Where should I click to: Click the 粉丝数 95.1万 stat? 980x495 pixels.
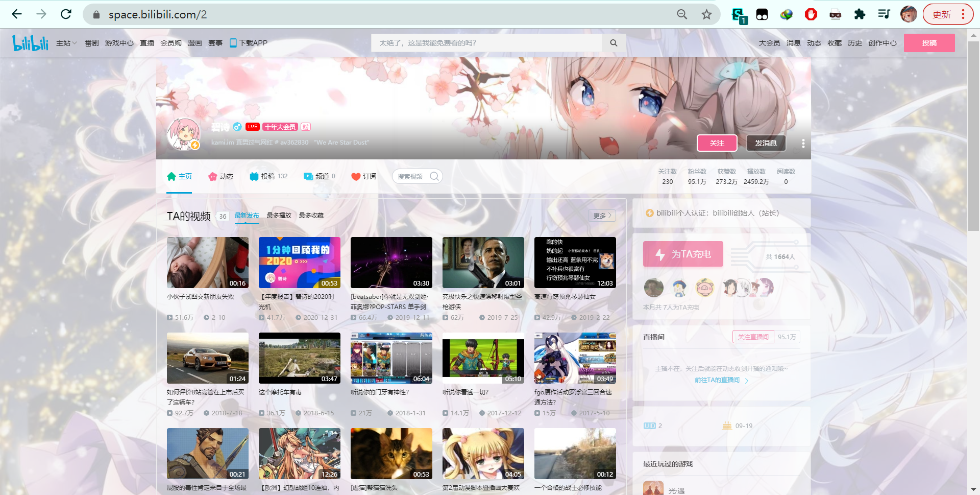697,177
